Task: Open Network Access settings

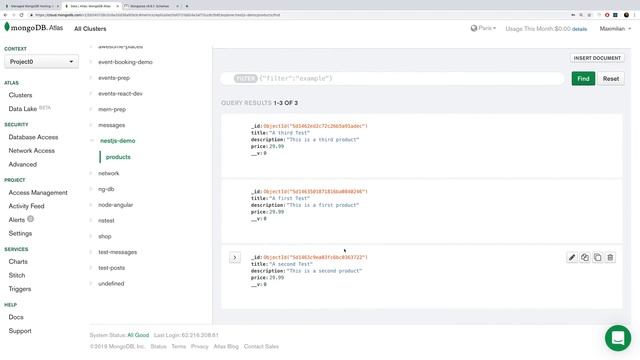Action: click(31, 151)
